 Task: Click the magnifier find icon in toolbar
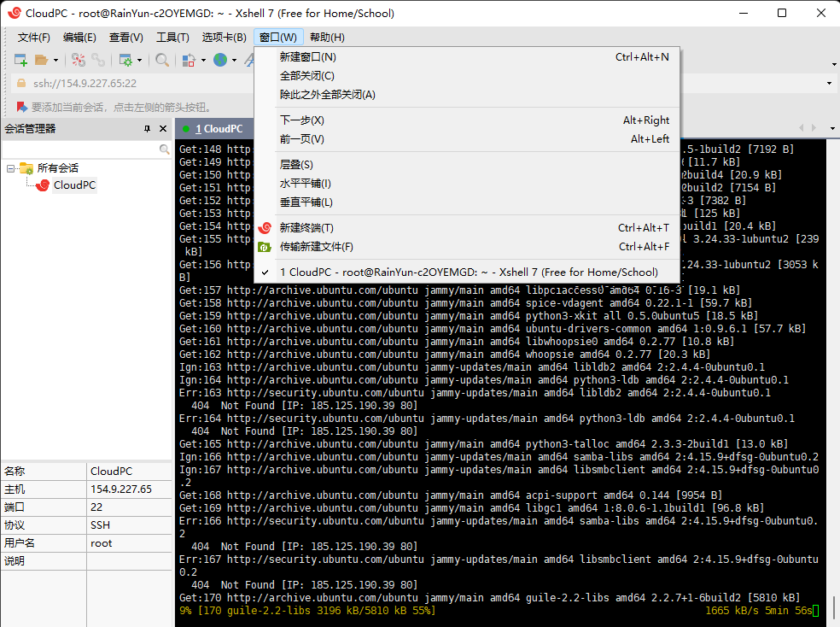point(162,60)
